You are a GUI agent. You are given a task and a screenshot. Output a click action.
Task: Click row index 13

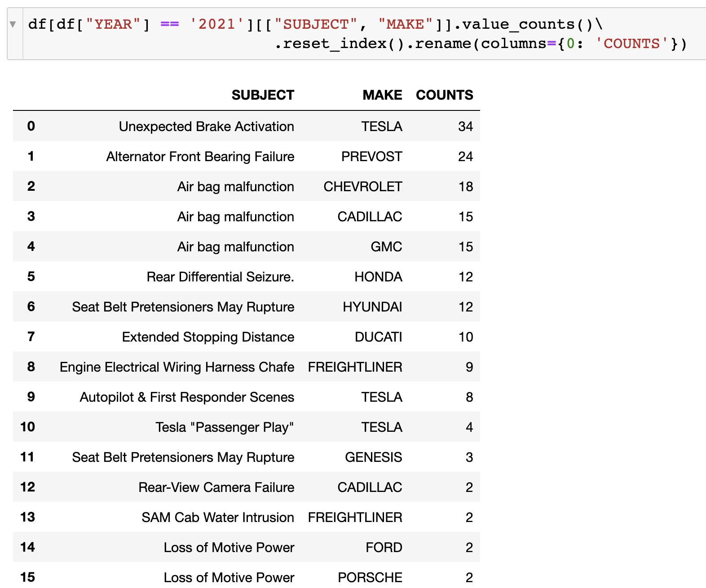click(27, 517)
